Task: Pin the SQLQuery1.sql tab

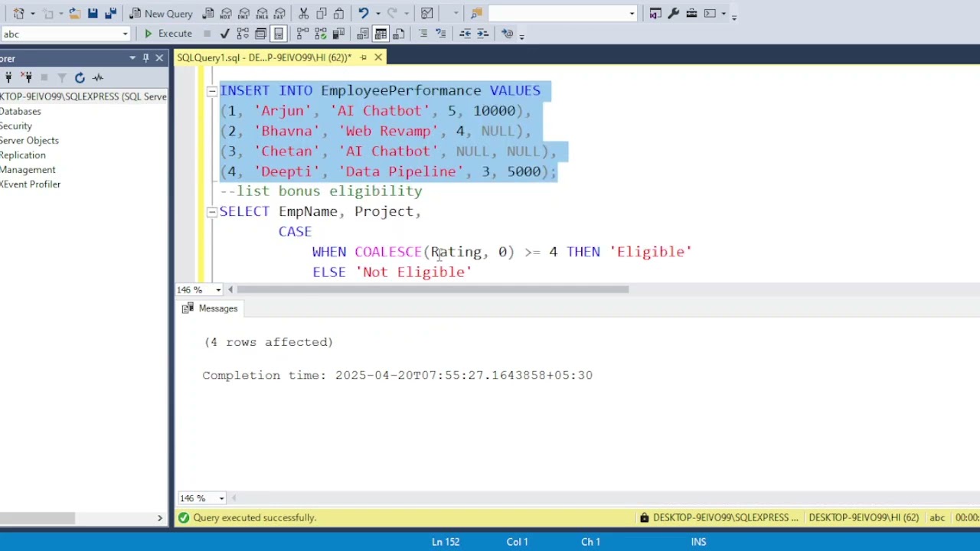Action: [x=364, y=57]
